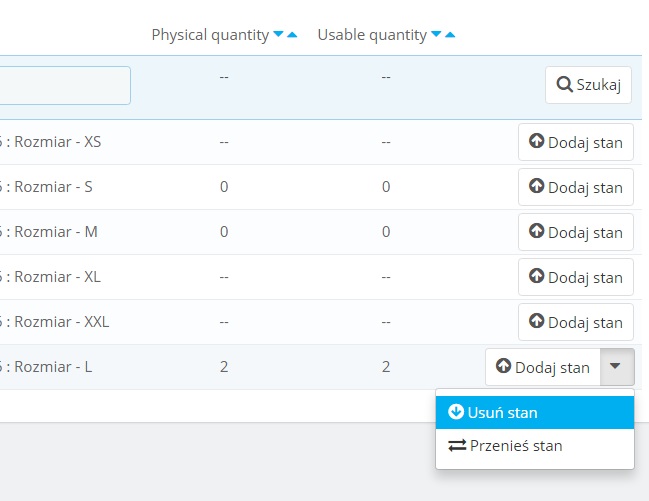This screenshot has width=649, height=501.
Task: Click Dodaj stan for Rozmiar - S
Action: coord(575,187)
